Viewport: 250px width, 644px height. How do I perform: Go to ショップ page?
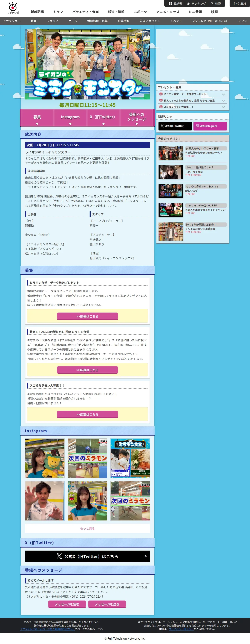pyautogui.click(x=52, y=21)
